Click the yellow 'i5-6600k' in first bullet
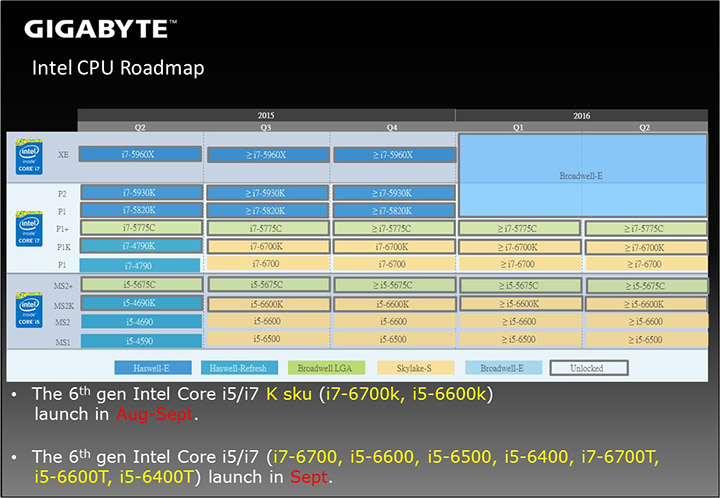The width and height of the screenshot is (720, 498). pyautogui.click(x=449, y=394)
